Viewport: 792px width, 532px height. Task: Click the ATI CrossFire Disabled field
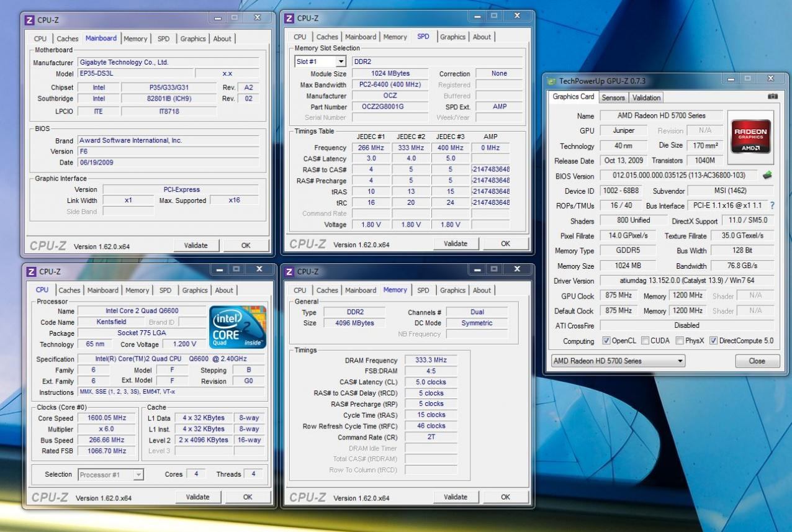(687, 325)
